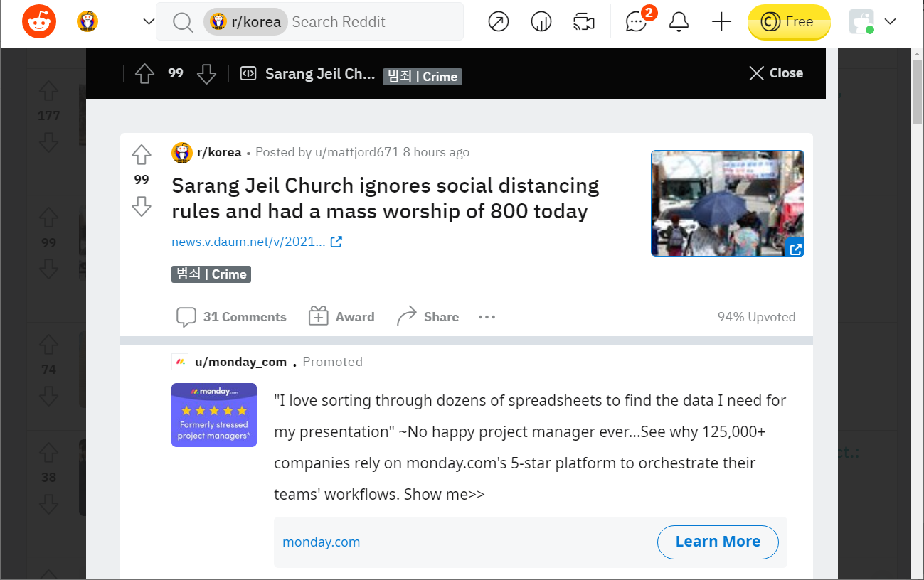Viewport: 924px width, 580px height.
Task: Upvote the Sarang Jeil Church post
Action: coord(142,154)
